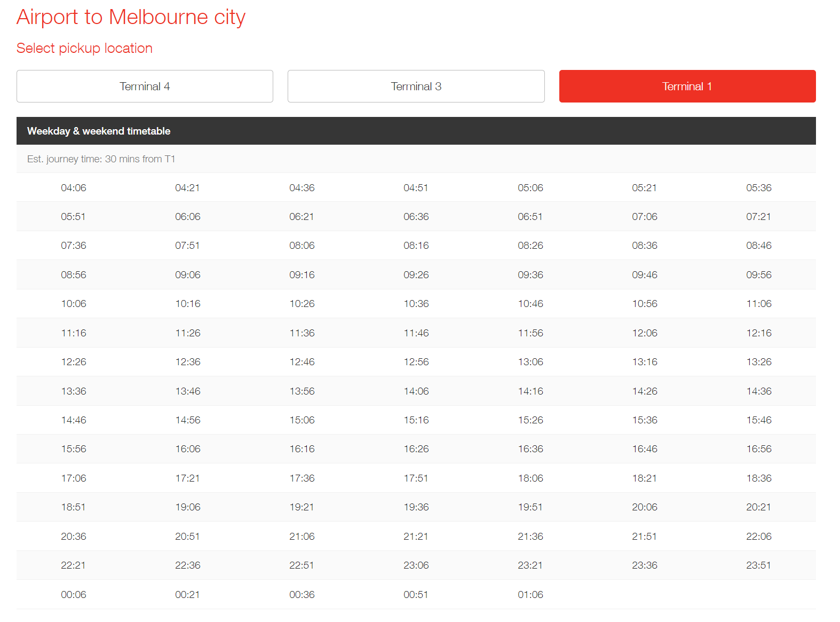Select the 14:36 timetable cell

point(759,391)
